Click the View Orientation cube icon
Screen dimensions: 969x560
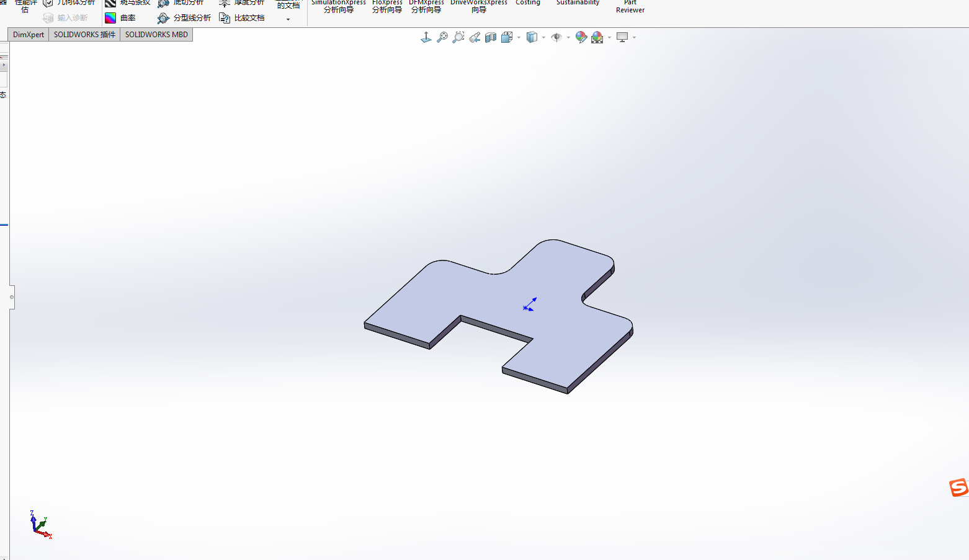(x=507, y=38)
